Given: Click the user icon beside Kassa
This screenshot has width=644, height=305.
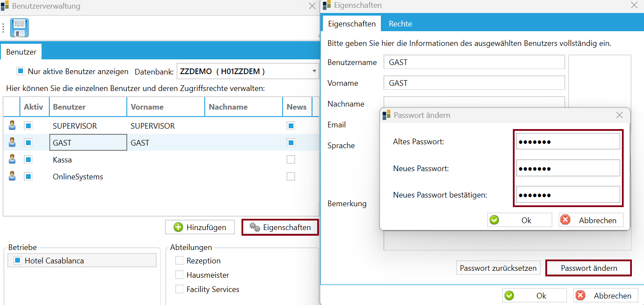Looking at the screenshot, I should pos(12,159).
